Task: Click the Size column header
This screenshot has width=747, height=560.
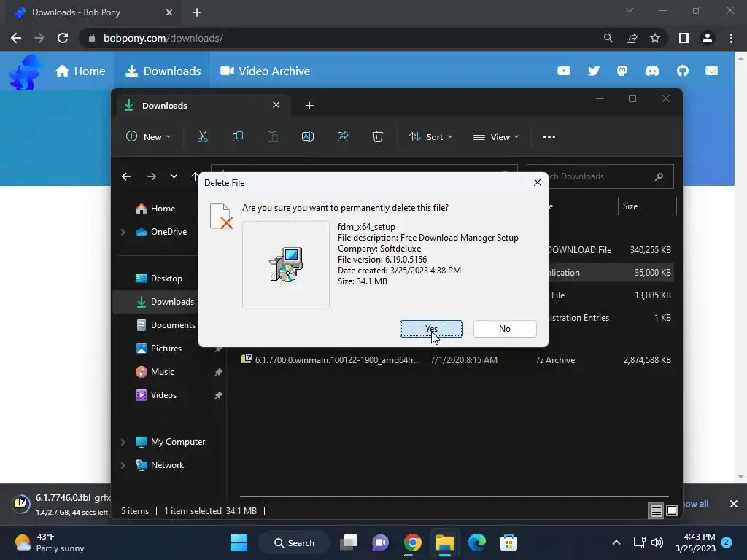Action: point(647,206)
